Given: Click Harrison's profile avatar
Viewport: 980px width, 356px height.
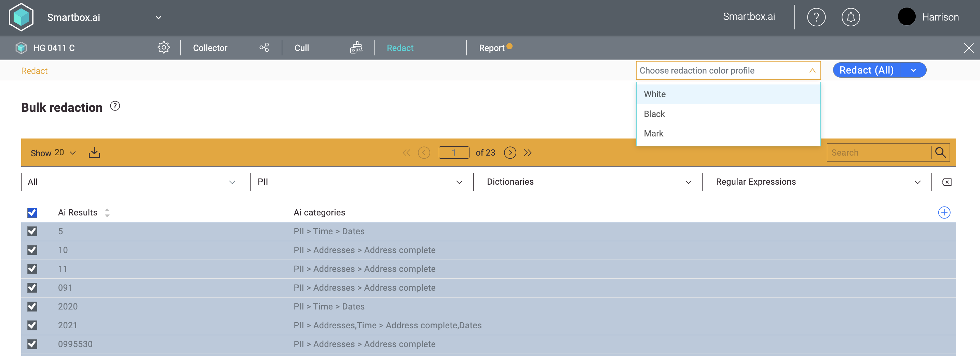Looking at the screenshot, I should coord(907,17).
